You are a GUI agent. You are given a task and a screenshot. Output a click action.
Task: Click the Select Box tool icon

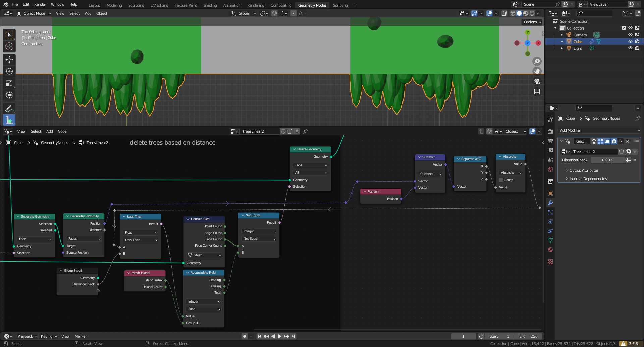pos(9,35)
